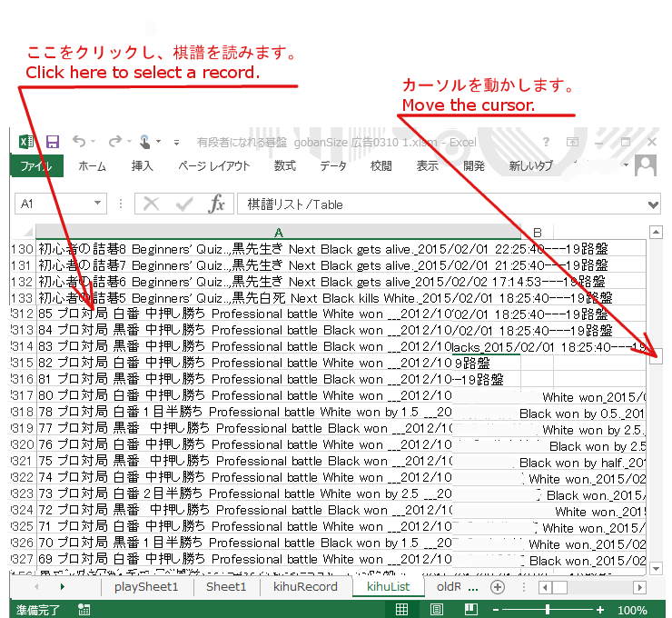The image size is (672, 618).
Task: Expand the formula bar
Action: [654, 204]
